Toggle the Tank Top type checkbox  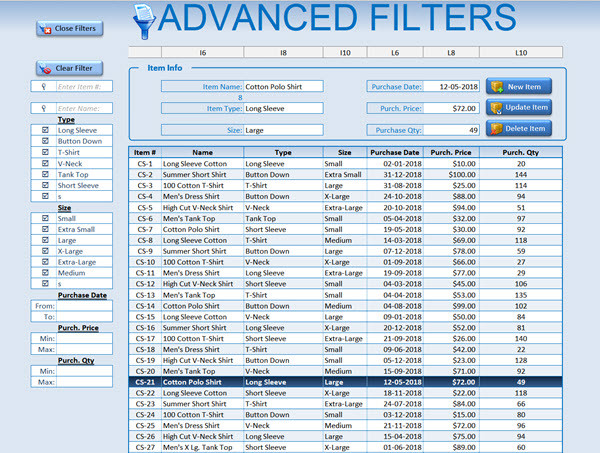tap(44, 174)
